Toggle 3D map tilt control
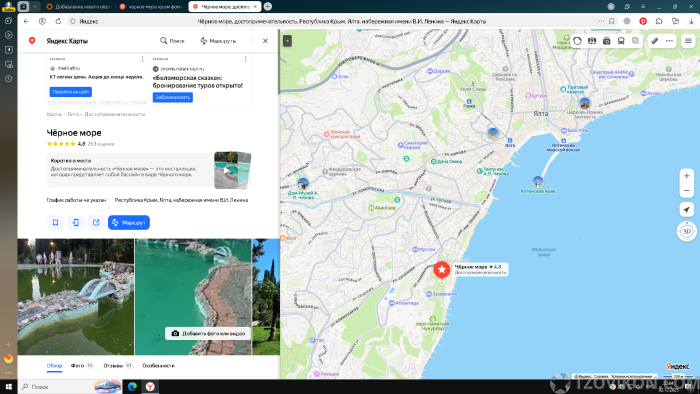This screenshot has width=700, height=394. (x=687, y=231)
